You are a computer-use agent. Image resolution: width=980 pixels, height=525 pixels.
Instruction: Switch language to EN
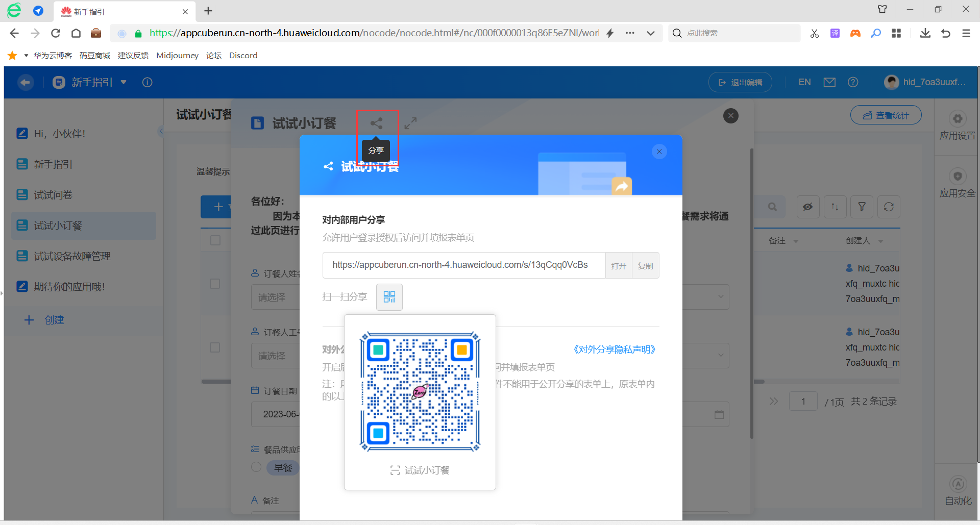pos(804,82)
